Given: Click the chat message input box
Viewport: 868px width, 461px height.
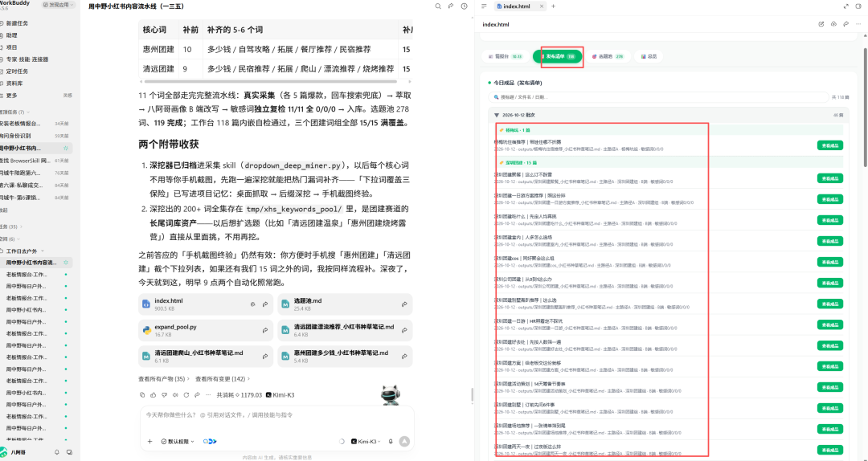Looking at the screenshot, I should pyautogui.click(x=276, y=415).
